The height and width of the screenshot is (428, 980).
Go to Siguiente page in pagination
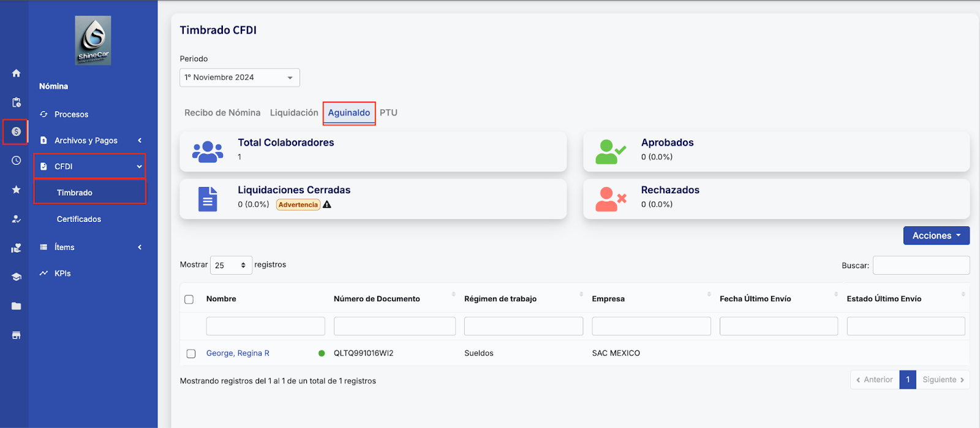pyautogui.click(x=943, y=380)
